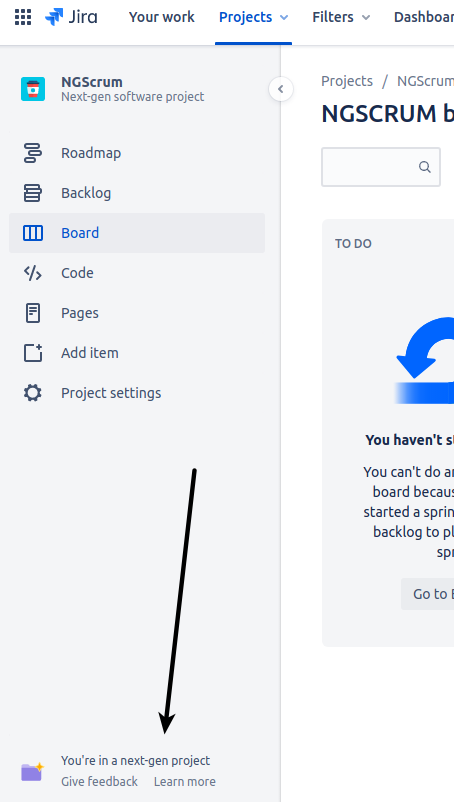Select the Board sidebar item
This screenshot has height=802, width=454.
[x=137, y=233]
